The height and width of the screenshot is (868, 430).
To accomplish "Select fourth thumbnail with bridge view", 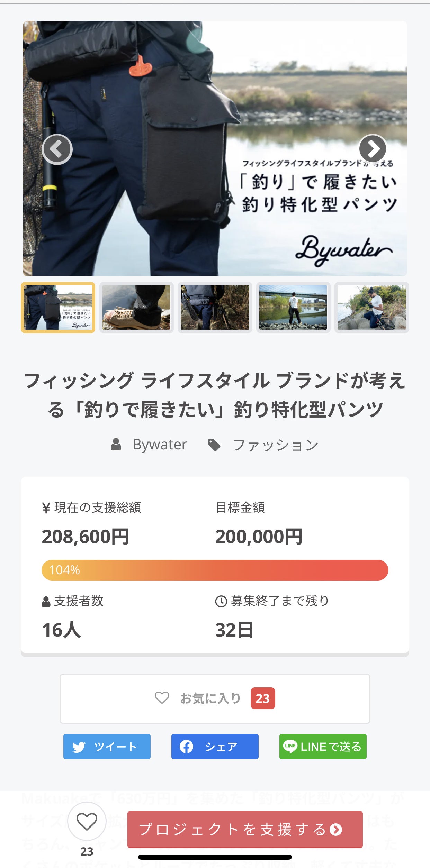I will tap(293, 307).
